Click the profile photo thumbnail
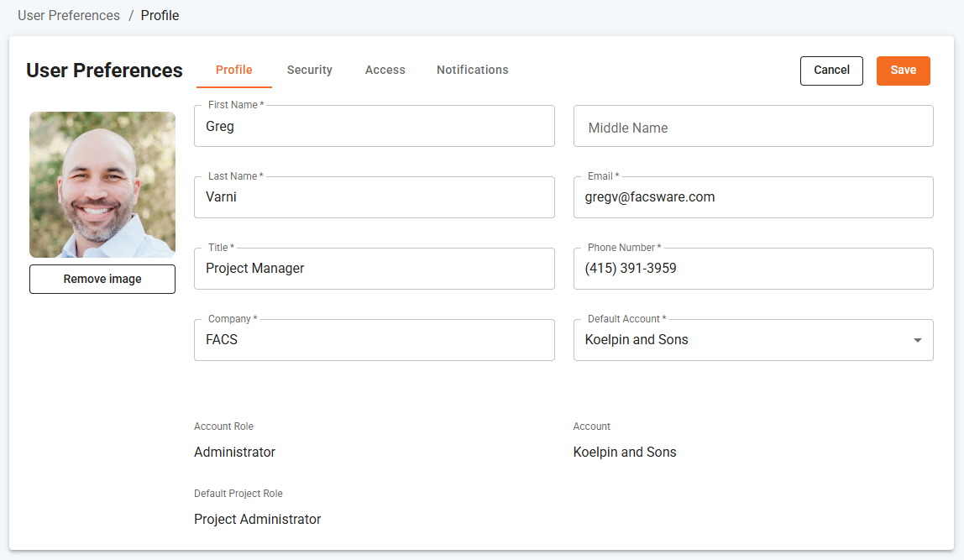The image size is (964, 560). [102, 185]
